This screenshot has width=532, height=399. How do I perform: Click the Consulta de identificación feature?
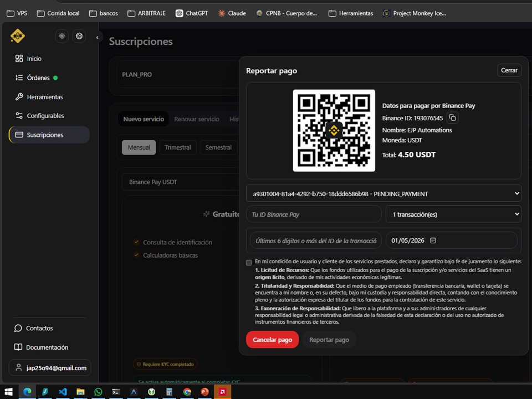(x=177, y=242)
